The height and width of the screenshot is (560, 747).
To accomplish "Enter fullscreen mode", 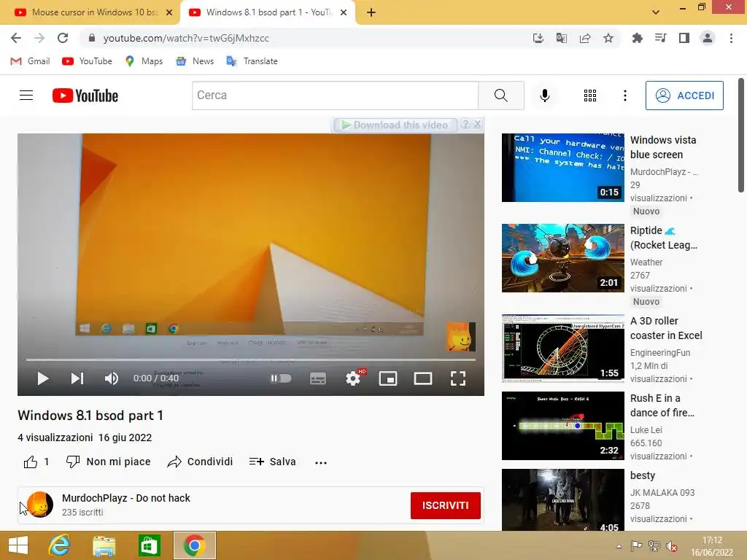I will point(458,378).
